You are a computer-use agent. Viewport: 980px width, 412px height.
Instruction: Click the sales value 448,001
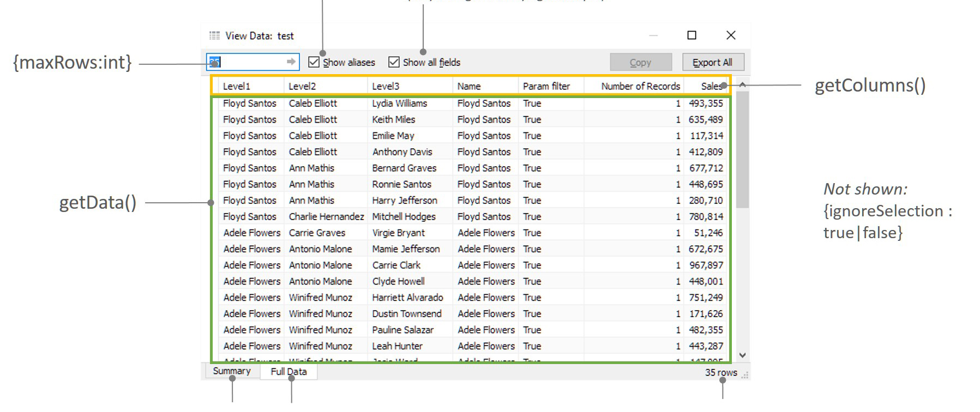706,282
